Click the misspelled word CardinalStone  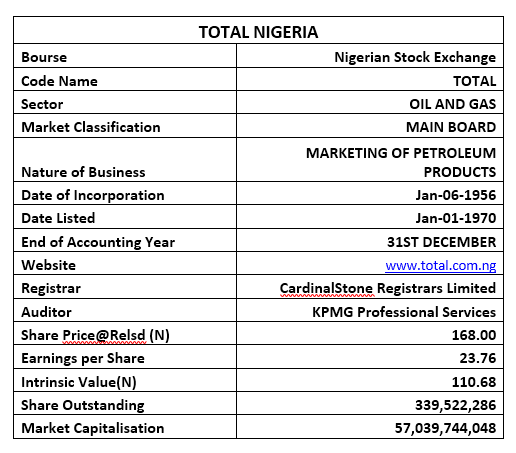coord(326,289)
